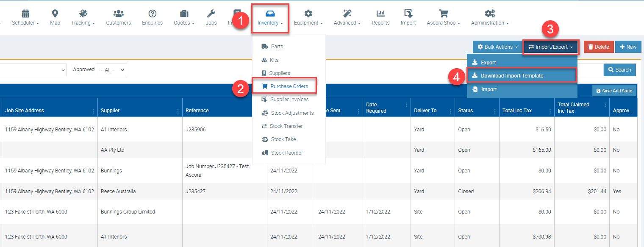Open the Import/Export dropdown
The image size is (644, 247).
pos(551,47)
